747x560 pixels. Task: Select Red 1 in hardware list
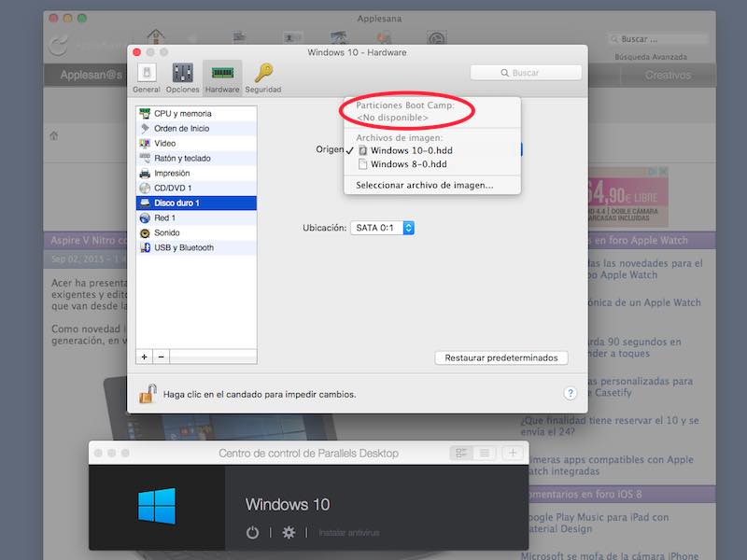pos(196,217)
